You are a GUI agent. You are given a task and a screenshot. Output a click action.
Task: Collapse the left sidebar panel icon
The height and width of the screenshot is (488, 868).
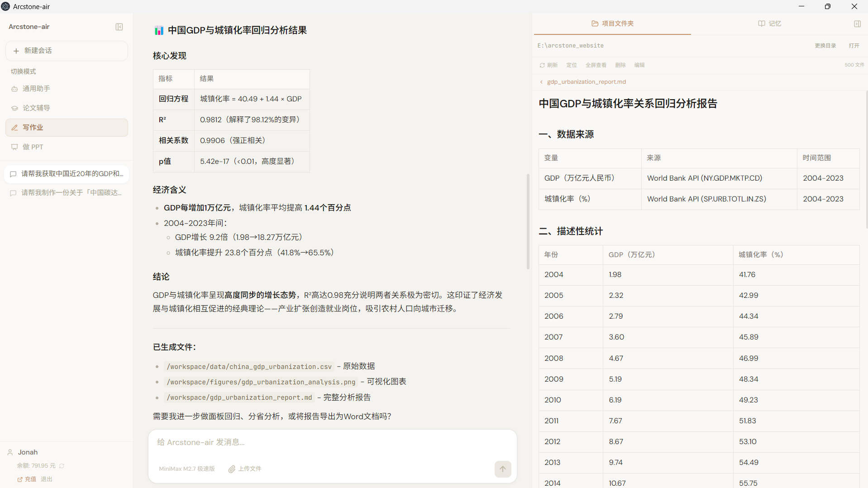[119, 27]
